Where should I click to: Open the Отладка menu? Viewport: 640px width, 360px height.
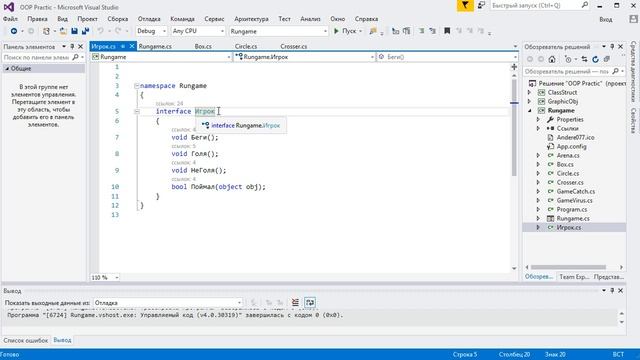coord(149,19)
